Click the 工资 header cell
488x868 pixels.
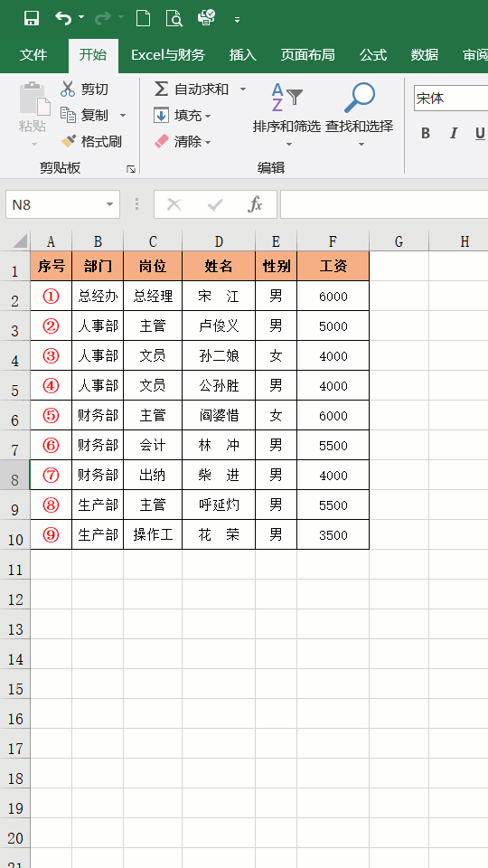[x=333, y=266]
